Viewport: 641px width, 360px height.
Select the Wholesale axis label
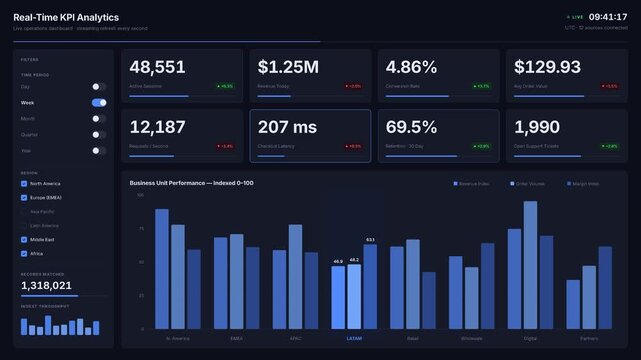click(x=472, y=339)
